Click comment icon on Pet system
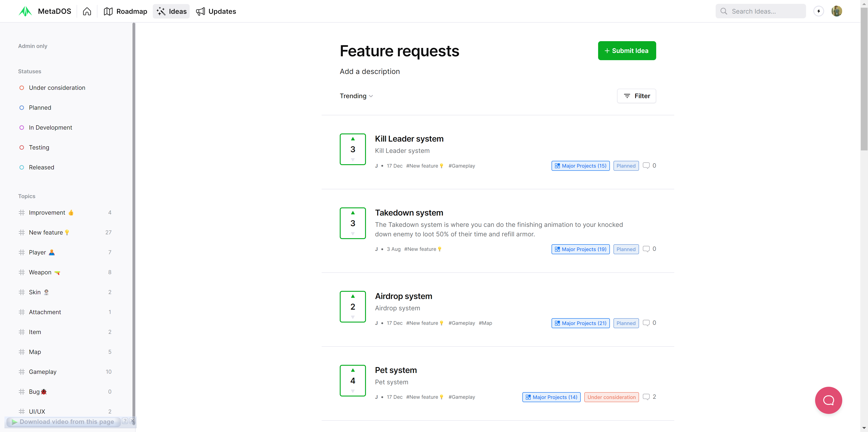This screenshot has height=432, width=868. pos(646,396)
